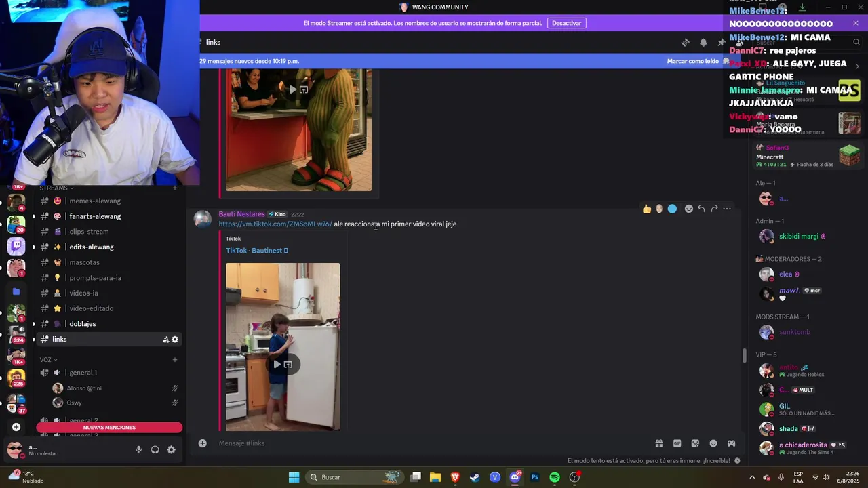Click the Desactivar streamer mode button
868x488 pixels.
(x=566, y=23)
